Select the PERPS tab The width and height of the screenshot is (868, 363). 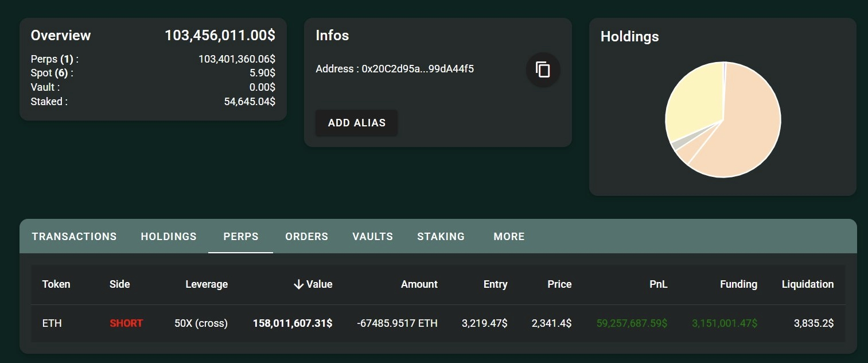point(240,237)
